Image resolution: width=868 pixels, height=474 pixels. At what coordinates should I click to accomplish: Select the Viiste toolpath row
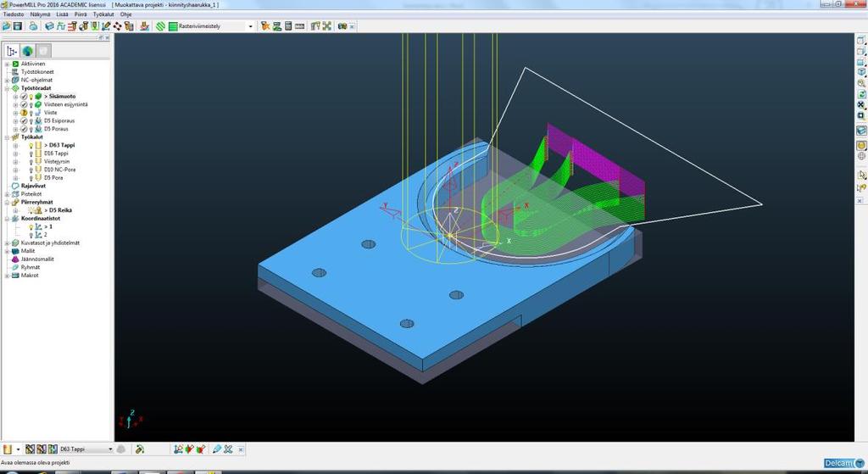(x=51, y=113)
